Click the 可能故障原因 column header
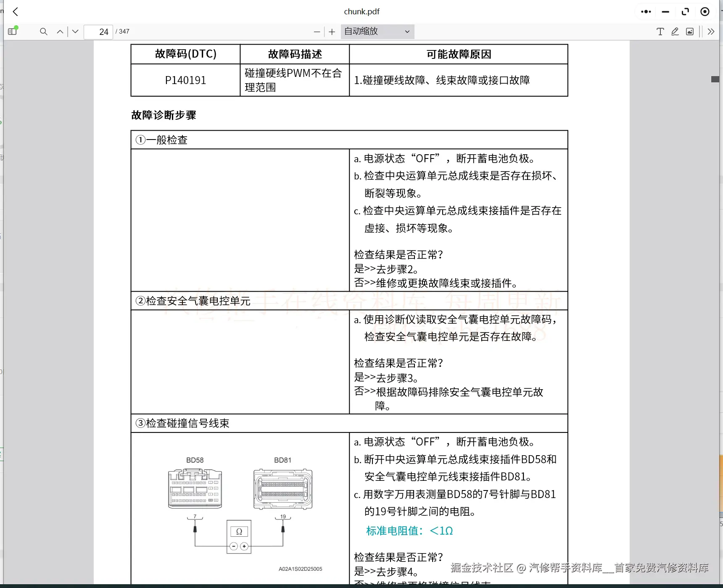Viewport: 723px width, 588px height. pos(459,54)
